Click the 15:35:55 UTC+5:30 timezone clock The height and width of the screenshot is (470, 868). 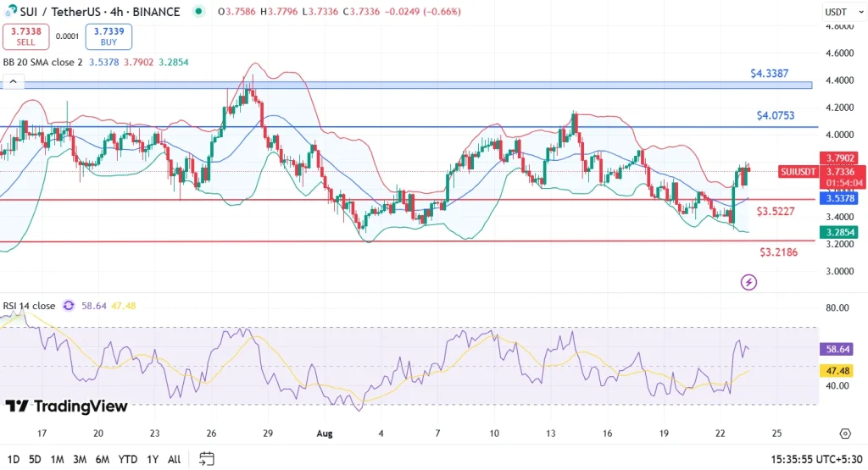(x=816, y=459)
